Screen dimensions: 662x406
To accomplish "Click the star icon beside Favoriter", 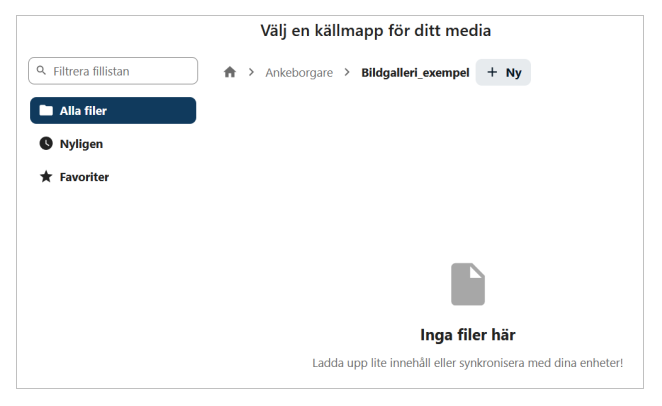I will click(x=46, y=177).
